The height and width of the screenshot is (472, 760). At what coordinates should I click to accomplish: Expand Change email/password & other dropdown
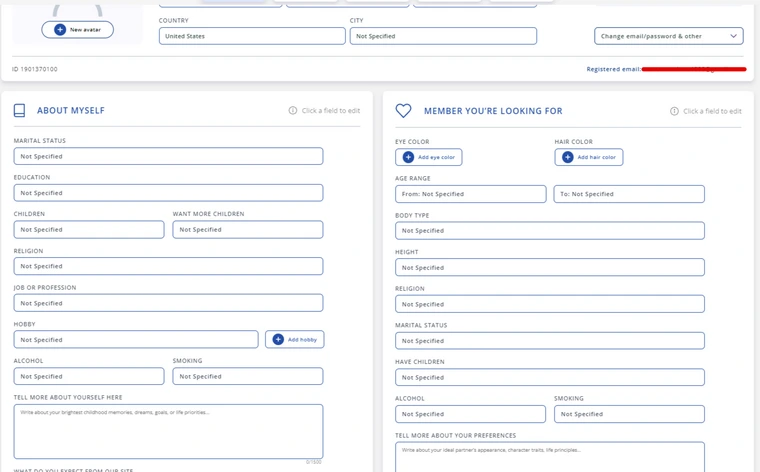click(669, 36)
